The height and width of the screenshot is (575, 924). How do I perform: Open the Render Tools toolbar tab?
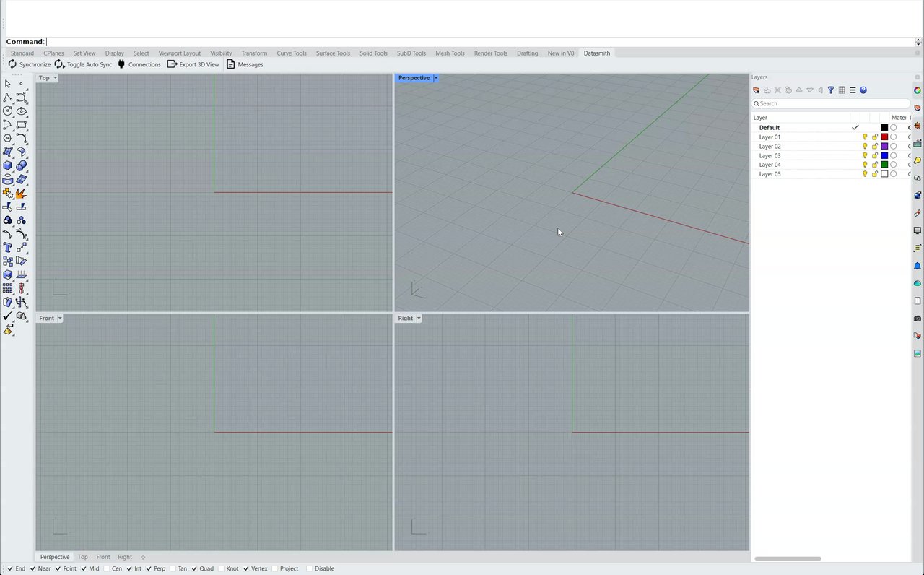(x=491, y=53)
